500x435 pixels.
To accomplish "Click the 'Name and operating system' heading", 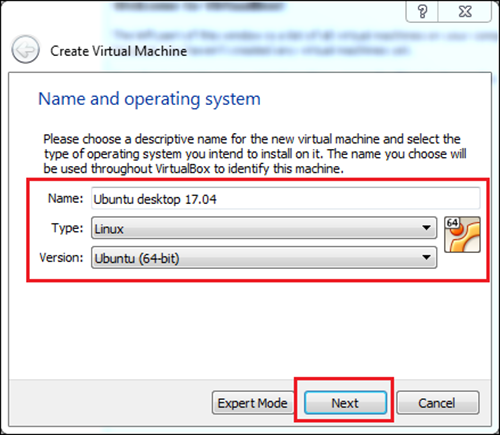I will tap(149, 99).
